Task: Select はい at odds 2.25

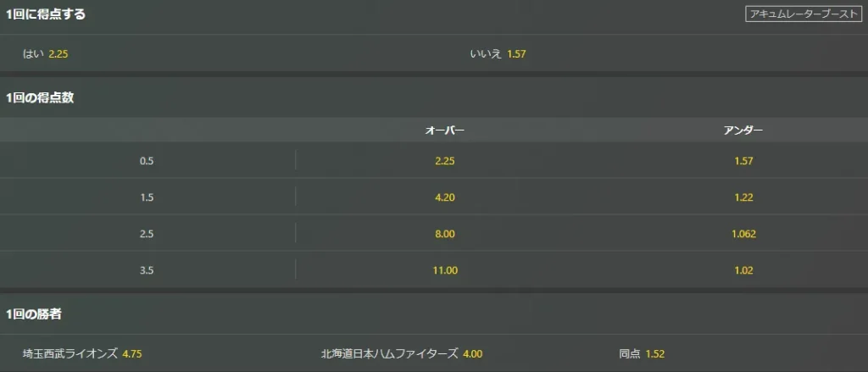Action: [46, 54]
